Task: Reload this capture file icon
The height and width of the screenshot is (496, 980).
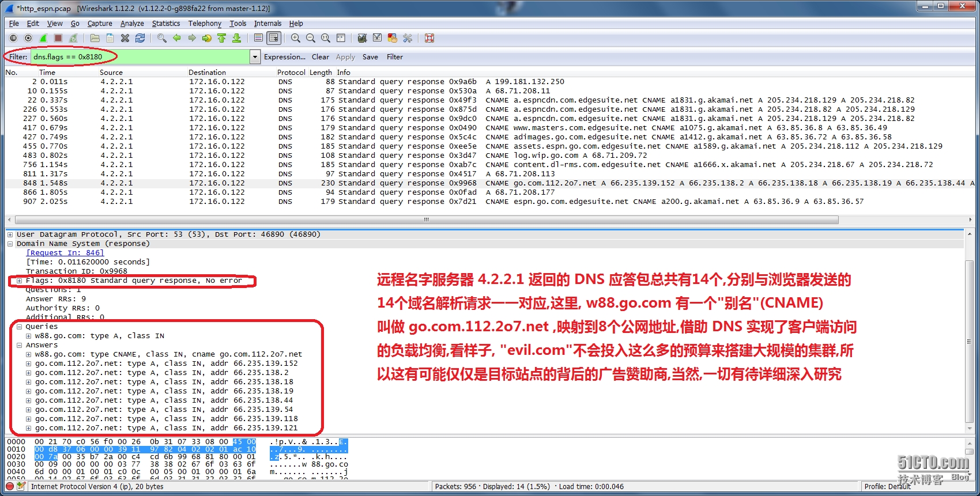Action: pyautogui.click(x=140, y=38)
